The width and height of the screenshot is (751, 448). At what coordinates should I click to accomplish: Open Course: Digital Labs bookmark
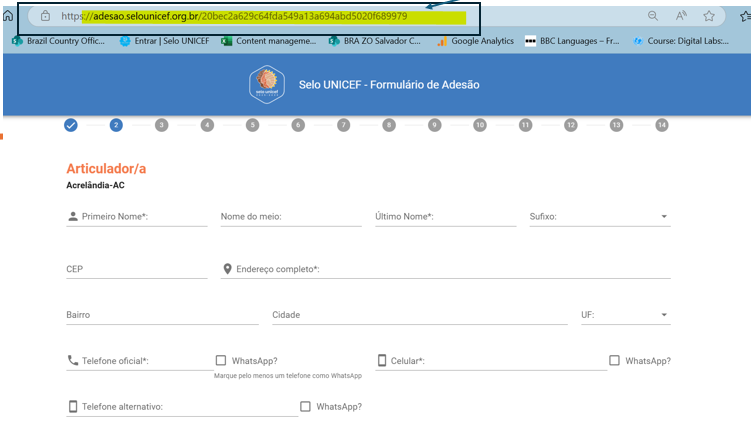pos(681,41)
